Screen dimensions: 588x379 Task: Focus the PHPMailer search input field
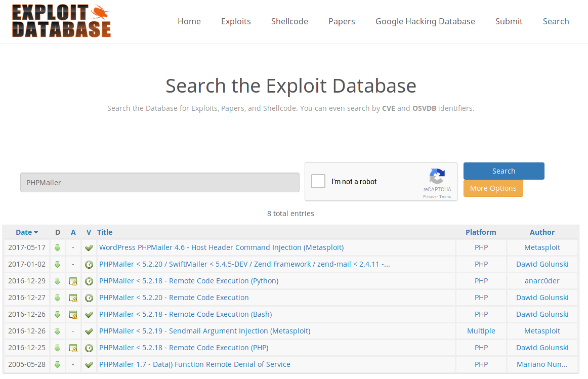160,183
